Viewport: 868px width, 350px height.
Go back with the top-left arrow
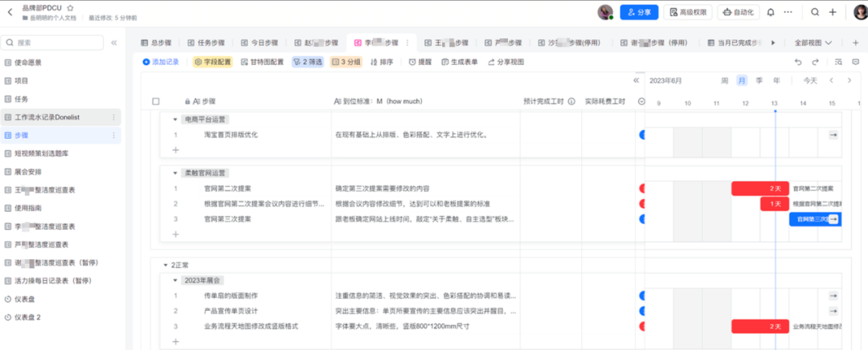(x=10, y=12)
